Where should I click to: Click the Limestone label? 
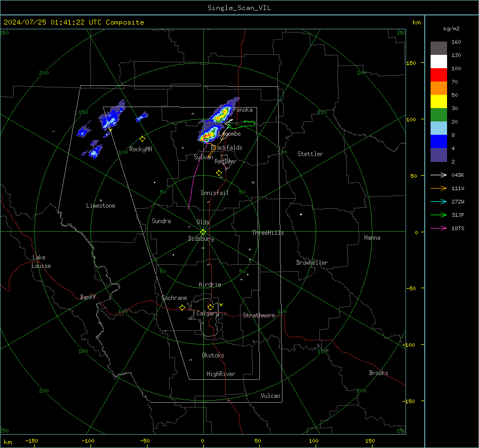[101, 206]
